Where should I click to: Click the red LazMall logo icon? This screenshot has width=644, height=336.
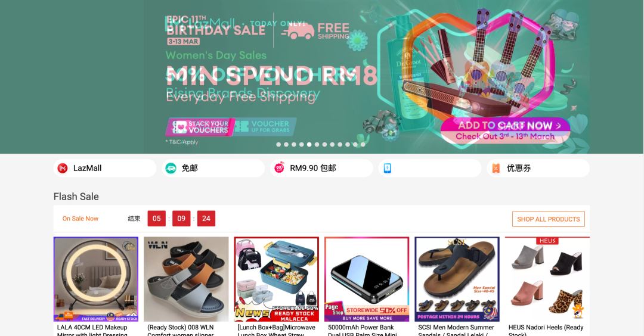pyautogui.click(x=63, y=168)
